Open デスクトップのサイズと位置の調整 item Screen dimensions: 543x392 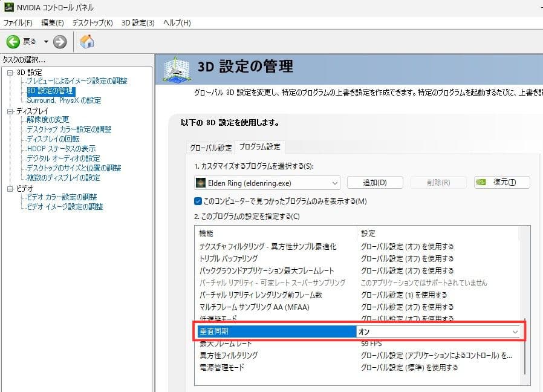74,168
